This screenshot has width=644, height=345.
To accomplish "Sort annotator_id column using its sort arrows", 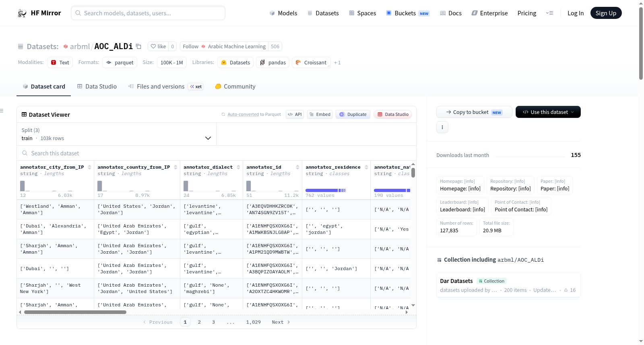I will pos(297,167).
